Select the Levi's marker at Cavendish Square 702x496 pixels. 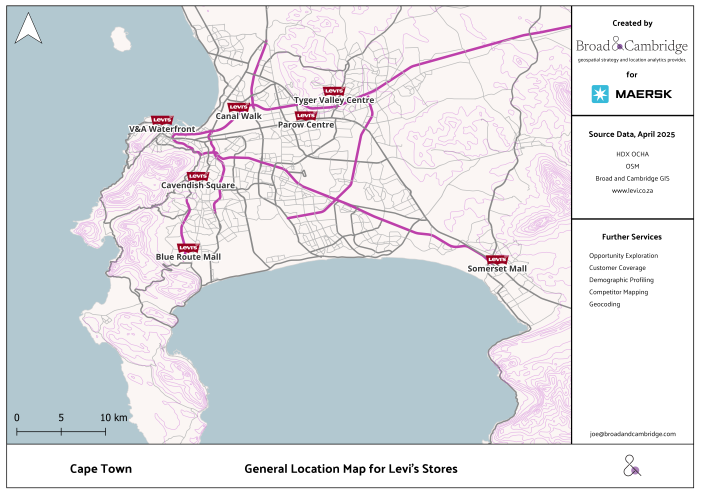(x=197, y=176)
